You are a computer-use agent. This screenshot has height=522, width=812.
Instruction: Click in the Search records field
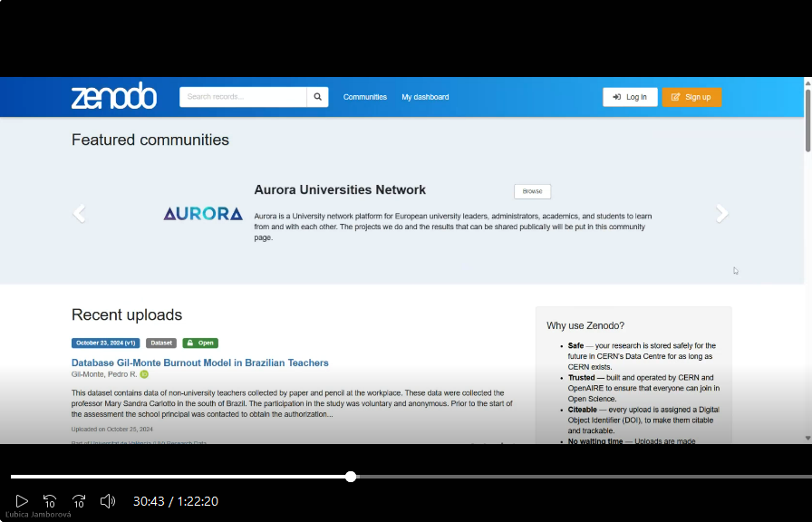[x=243, y=97]
